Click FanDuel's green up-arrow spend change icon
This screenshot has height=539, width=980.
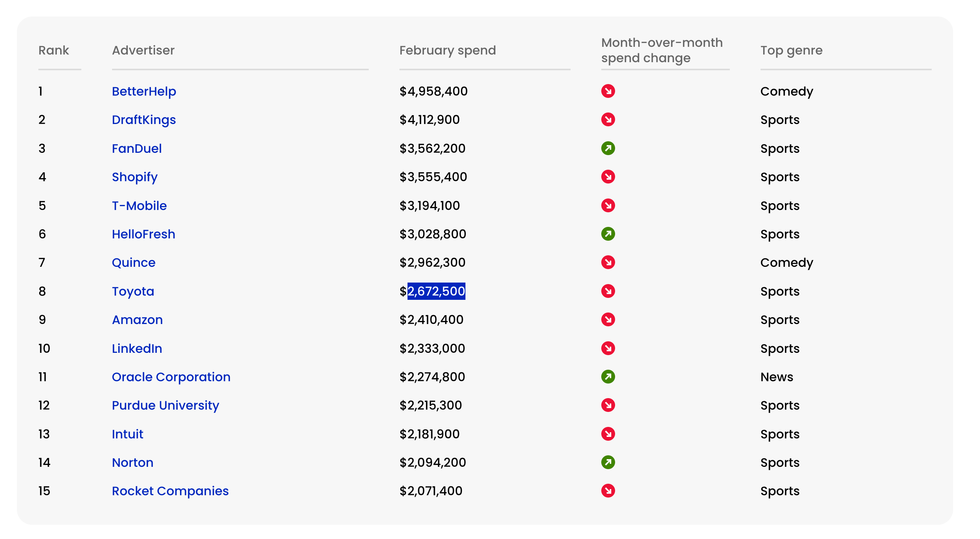pyautogui.click(x=608, y=148)
